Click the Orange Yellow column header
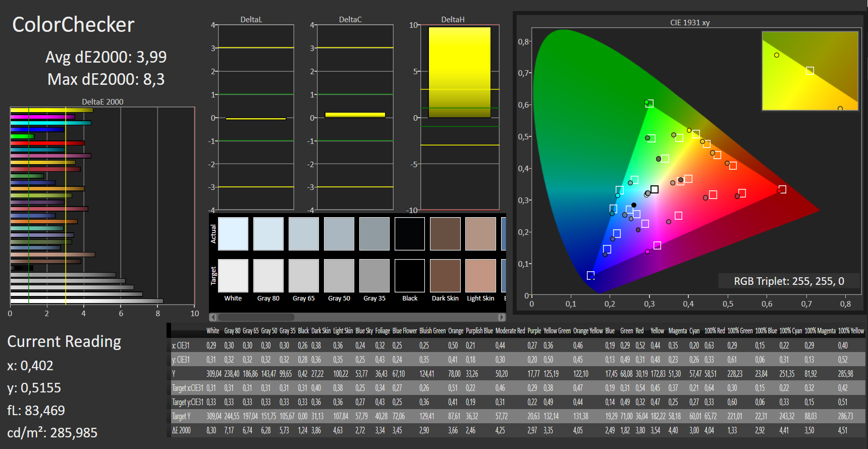Viewport: 868px width, 449px height. click(588, 331)
